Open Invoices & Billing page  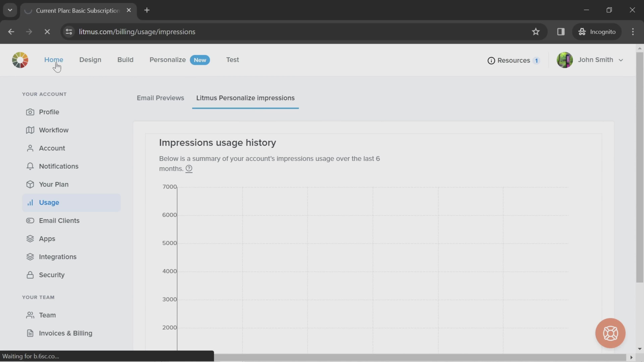66,333
